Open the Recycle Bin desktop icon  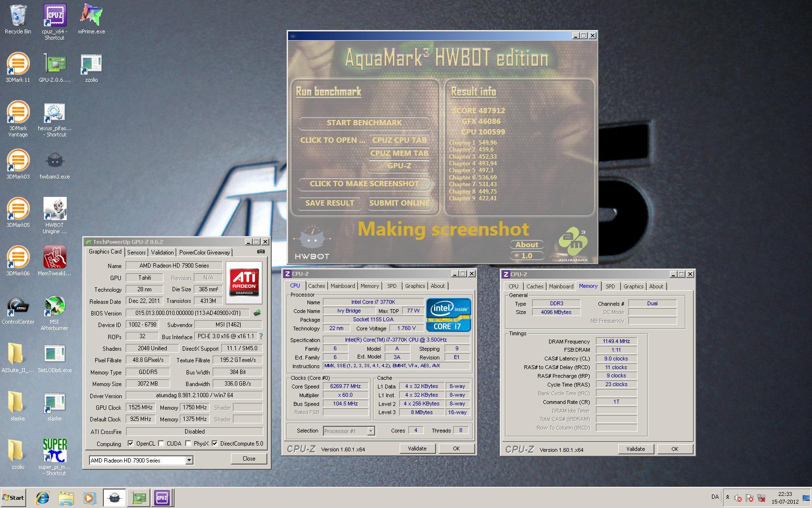pos(18,19)
